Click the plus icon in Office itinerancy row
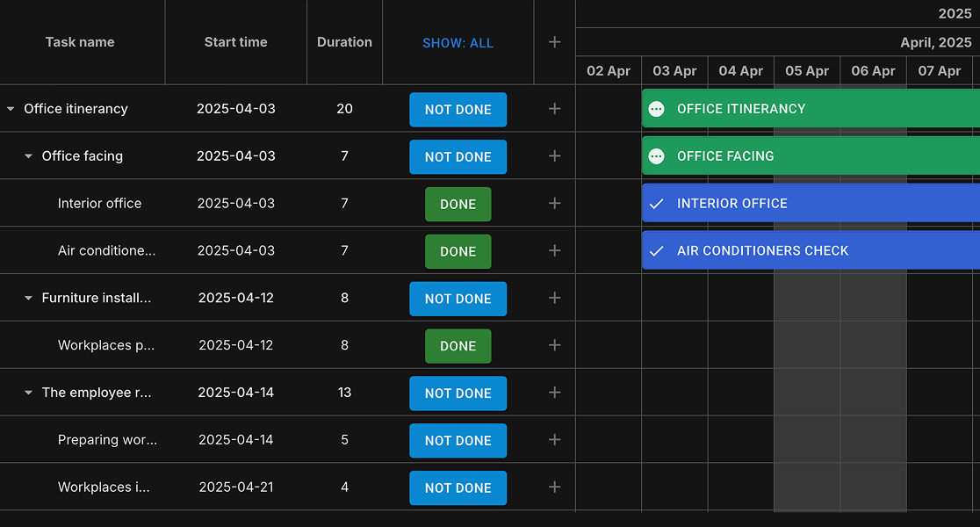 coord(554,109)
